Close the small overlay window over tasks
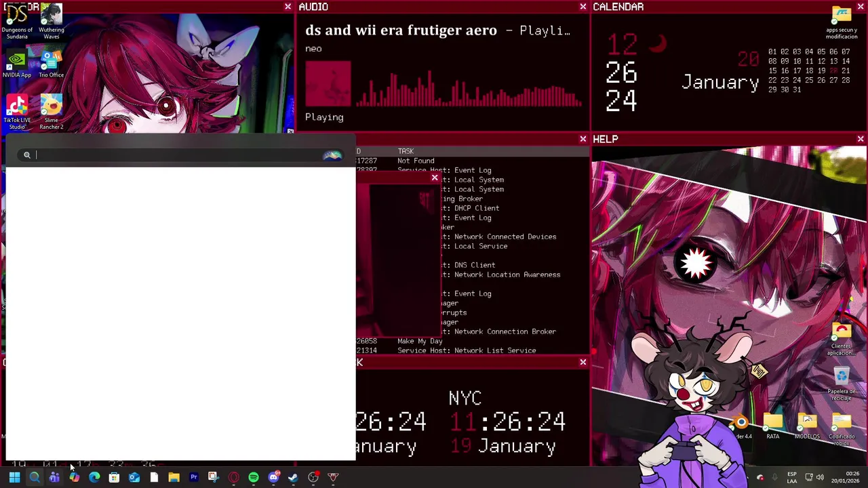The height and width of the screenshot is (488, 868). 435,178
